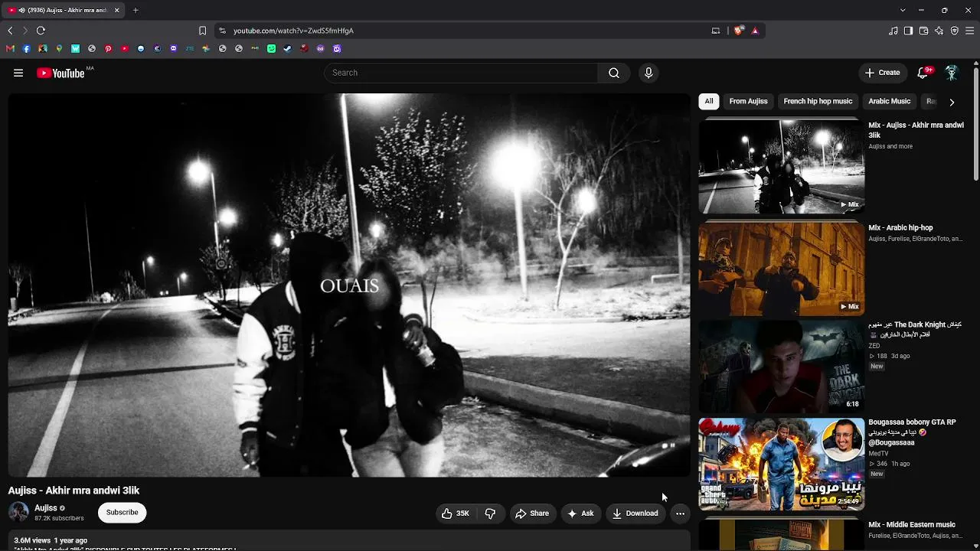Open the Aujiss channel name link

coord(46,508)
